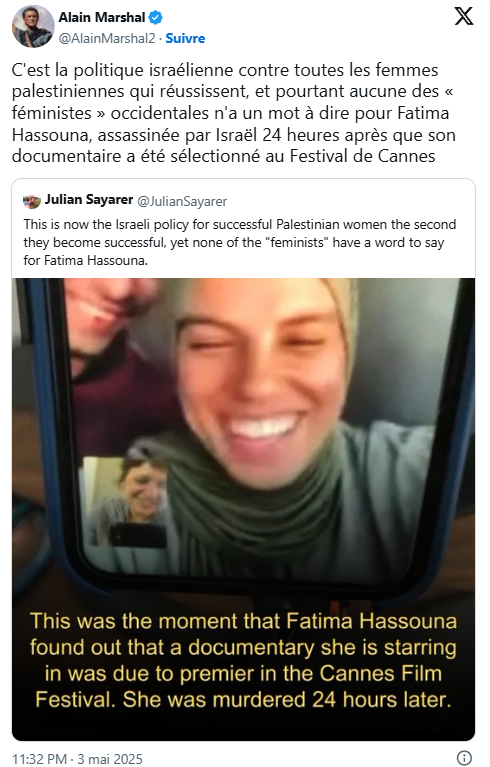
Task: Open the 11:32 PM timestamp link
Action: click(x=39, y=759)
